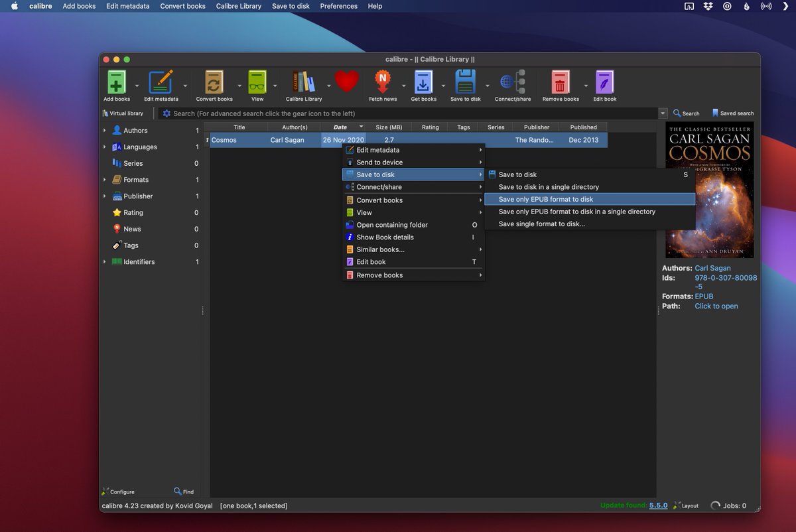Expand the Identifiers tree arrow

[x=105, y=262]
